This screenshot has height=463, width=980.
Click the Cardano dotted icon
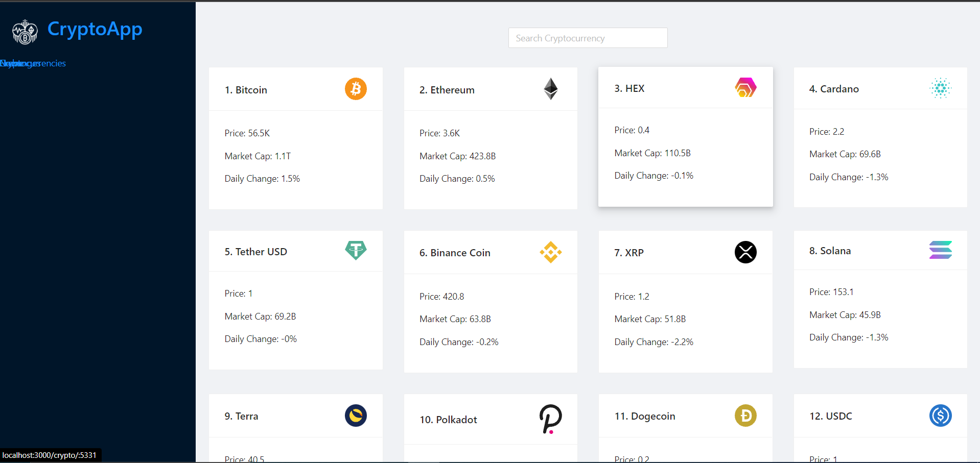click(940, 88)
